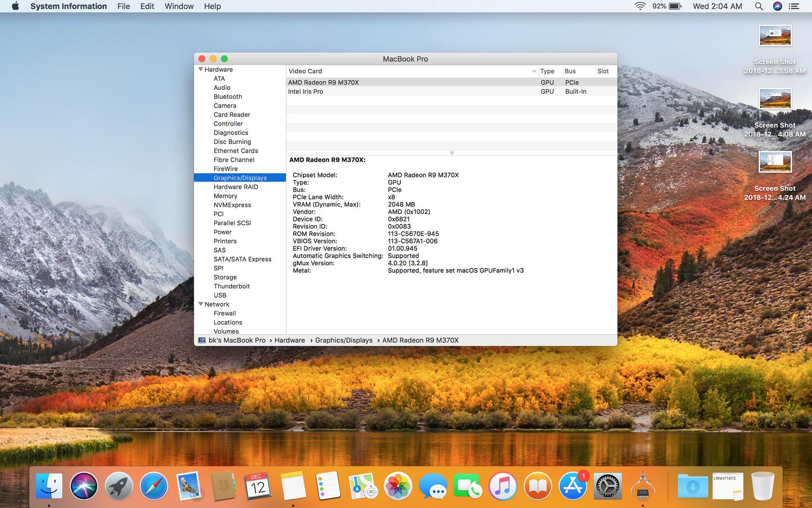Select Memory in sidebar
812x508 pixels.
click(226, 196)
